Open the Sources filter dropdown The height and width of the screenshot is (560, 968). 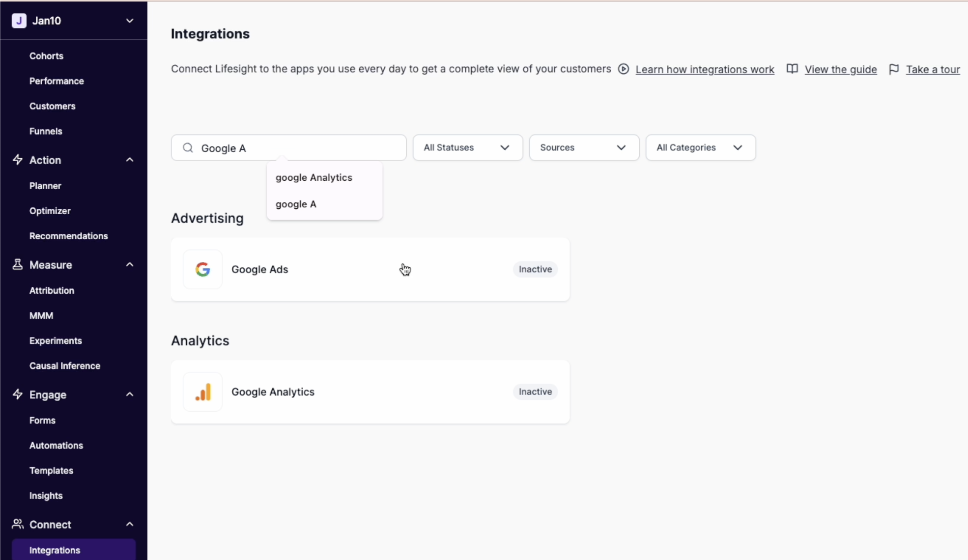click(x=584, y=148)
